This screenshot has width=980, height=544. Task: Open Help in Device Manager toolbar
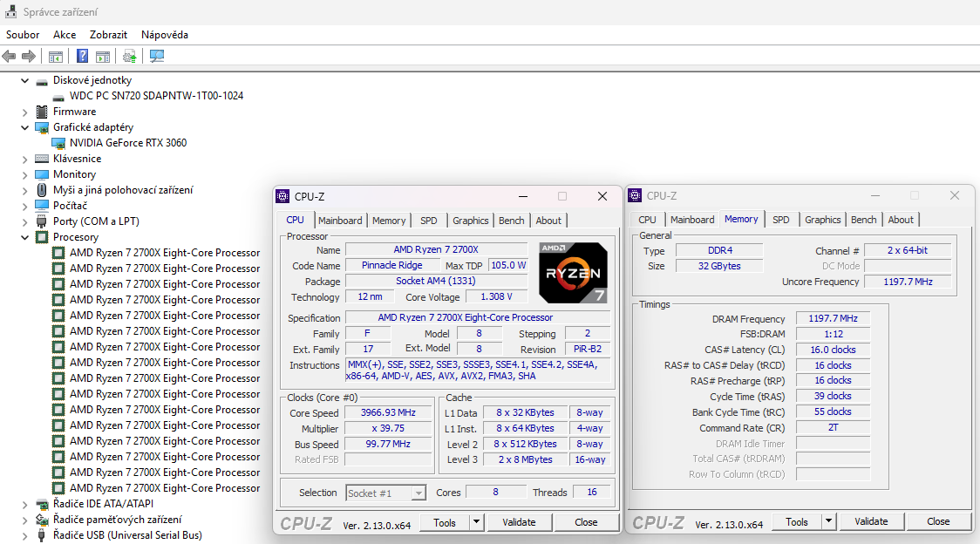pos(81,56)
